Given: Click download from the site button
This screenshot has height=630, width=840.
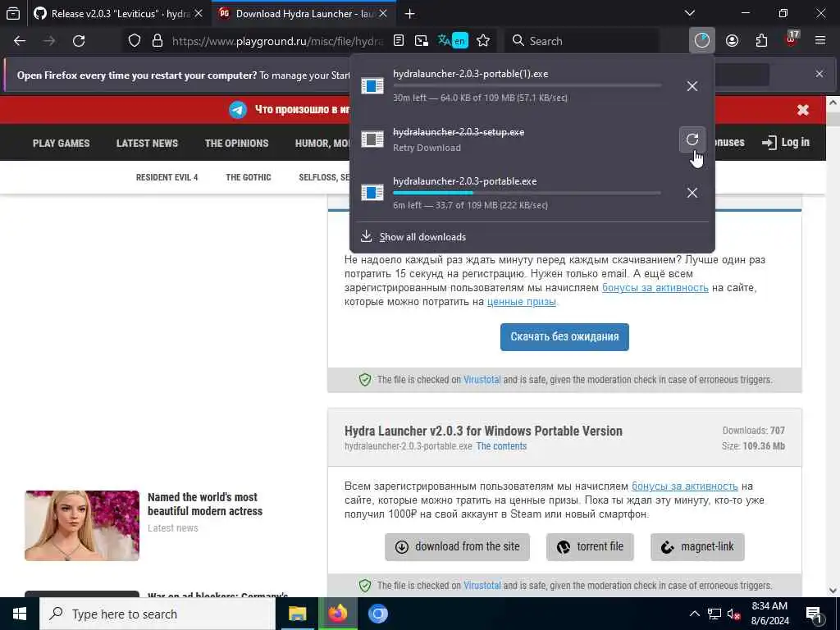Looking at the screenshot, I should click(x=457, y=547).
